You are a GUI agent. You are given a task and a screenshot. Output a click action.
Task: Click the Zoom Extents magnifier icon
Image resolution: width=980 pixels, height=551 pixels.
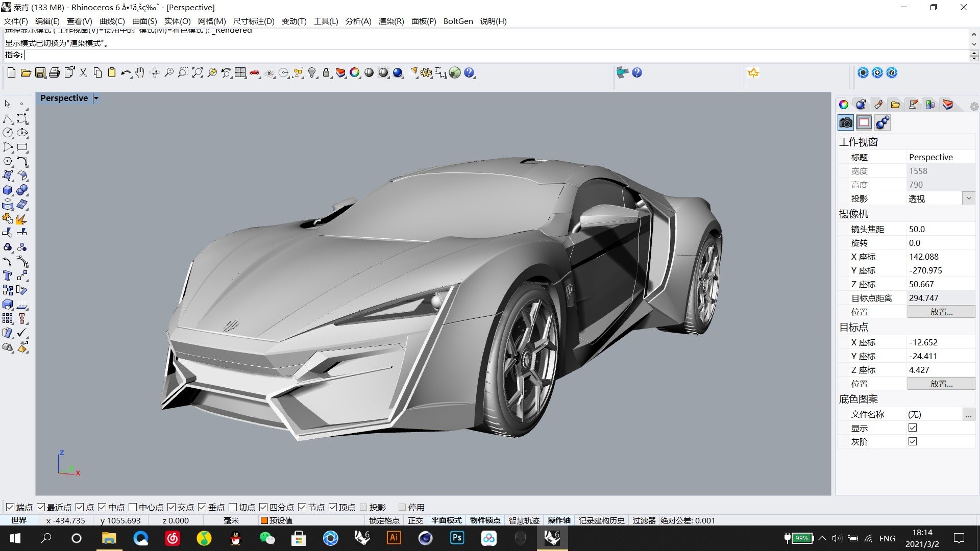(197, 73)
